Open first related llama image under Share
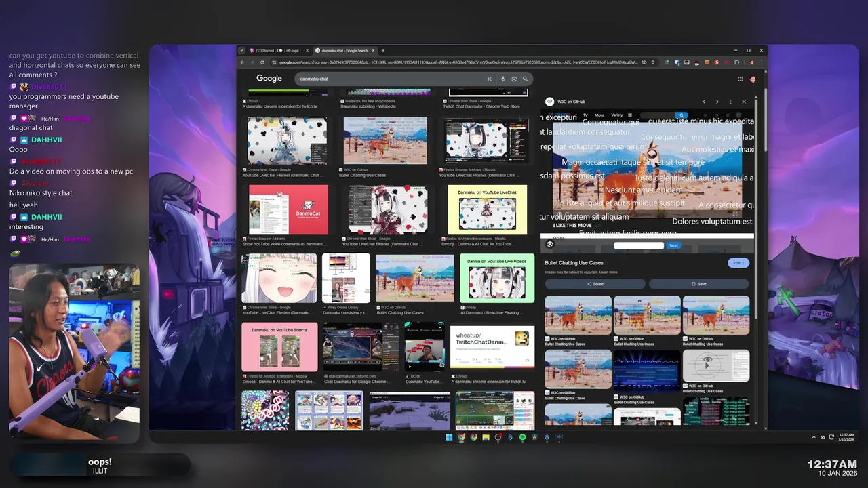This screenshot has height=488, width=868. [578, 314]
